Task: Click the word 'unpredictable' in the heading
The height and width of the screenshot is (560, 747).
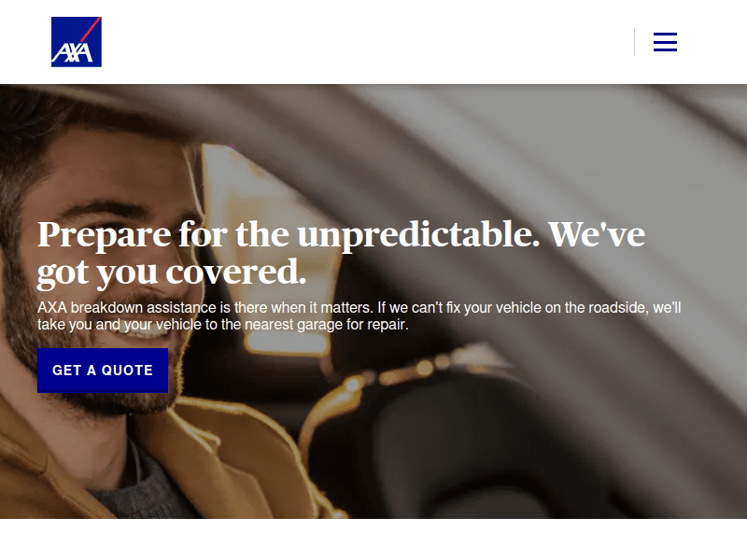Action: coord(418,234)
